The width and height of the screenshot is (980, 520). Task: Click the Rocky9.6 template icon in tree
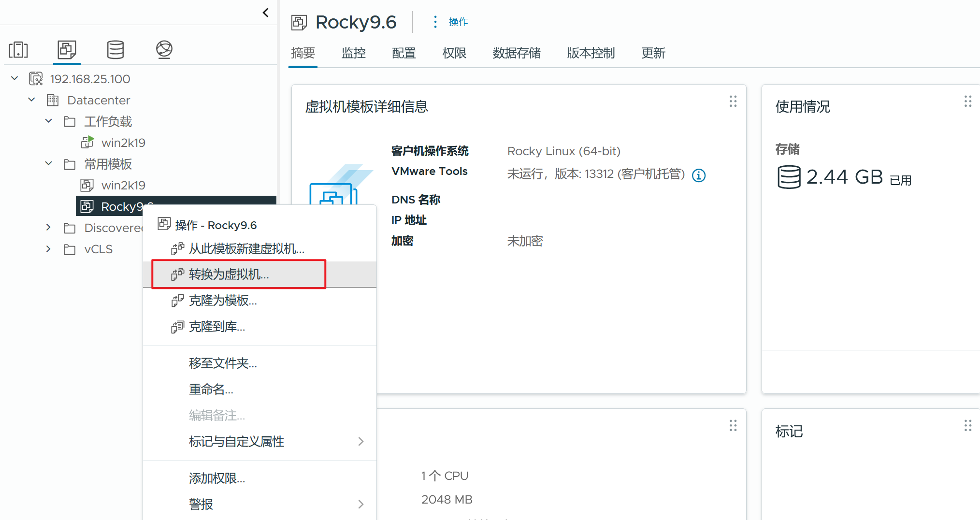coord(87,206)
